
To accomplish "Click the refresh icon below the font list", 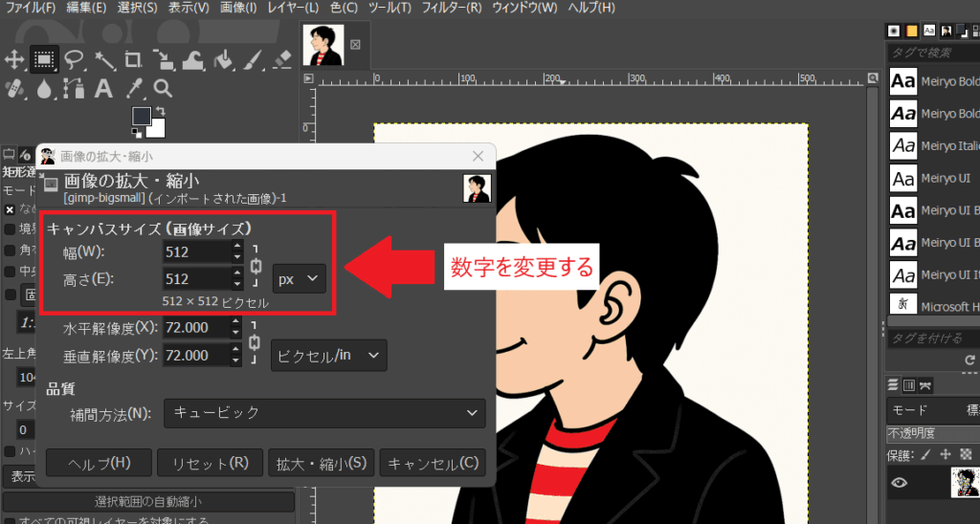I will (x=969, y=360).
